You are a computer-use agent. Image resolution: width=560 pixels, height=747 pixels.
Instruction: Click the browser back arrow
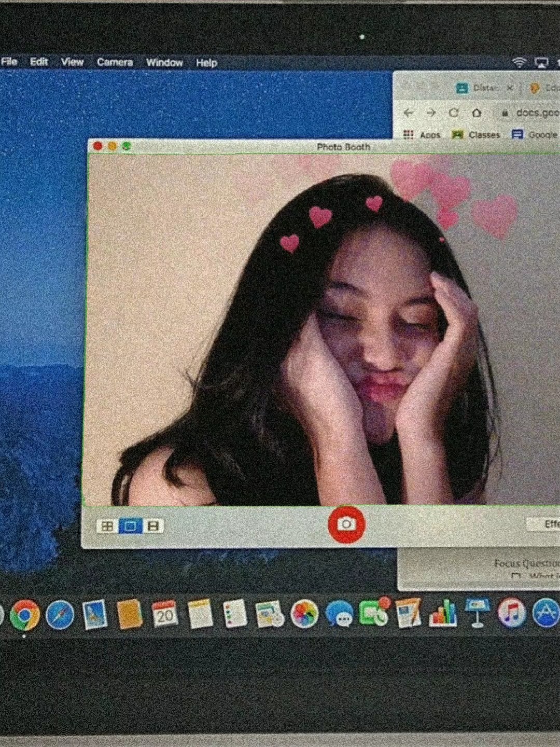pyautogui.click(x=409, y=113)
